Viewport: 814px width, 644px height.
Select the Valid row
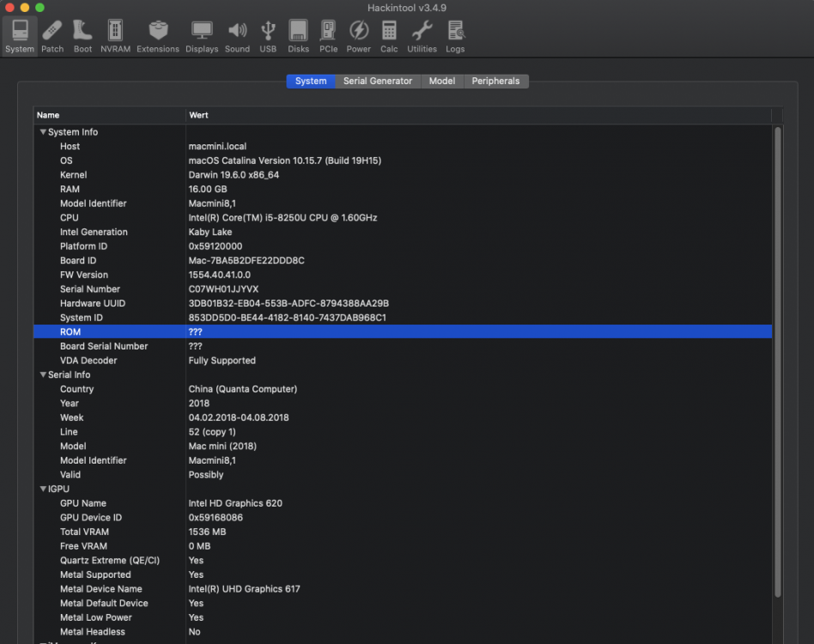coord(403,475)
